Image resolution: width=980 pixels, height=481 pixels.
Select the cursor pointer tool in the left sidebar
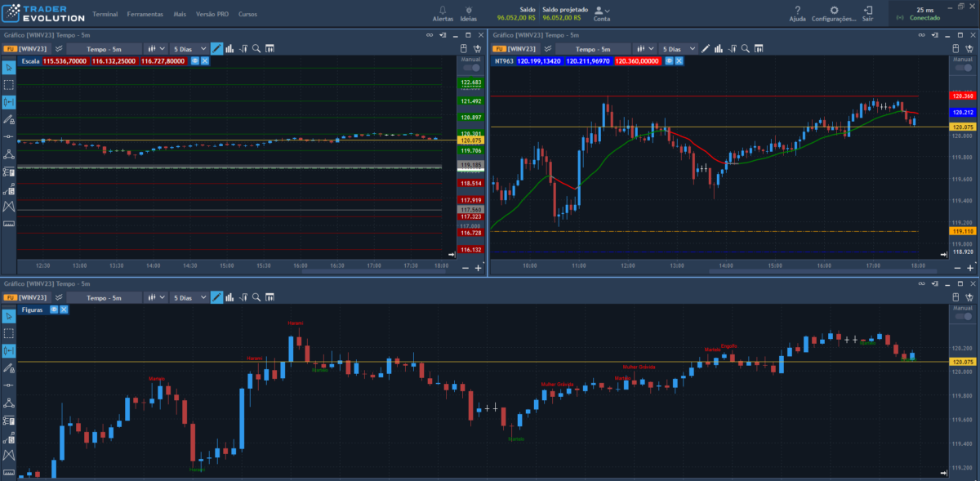click(x=7, y=68)
